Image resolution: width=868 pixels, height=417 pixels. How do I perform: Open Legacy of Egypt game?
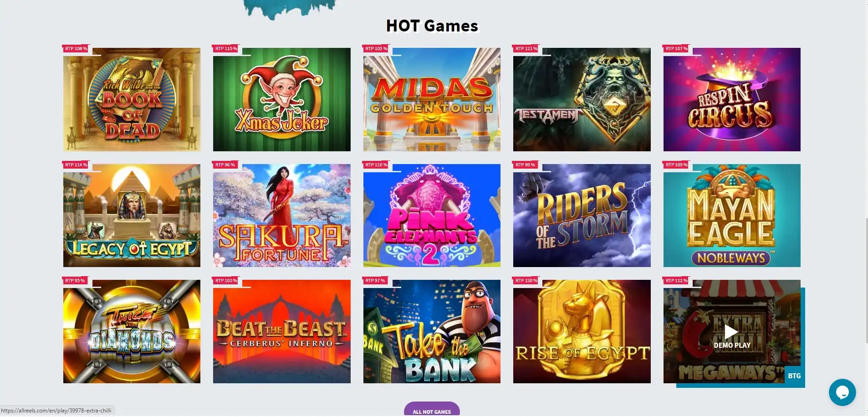coord(132,216)
